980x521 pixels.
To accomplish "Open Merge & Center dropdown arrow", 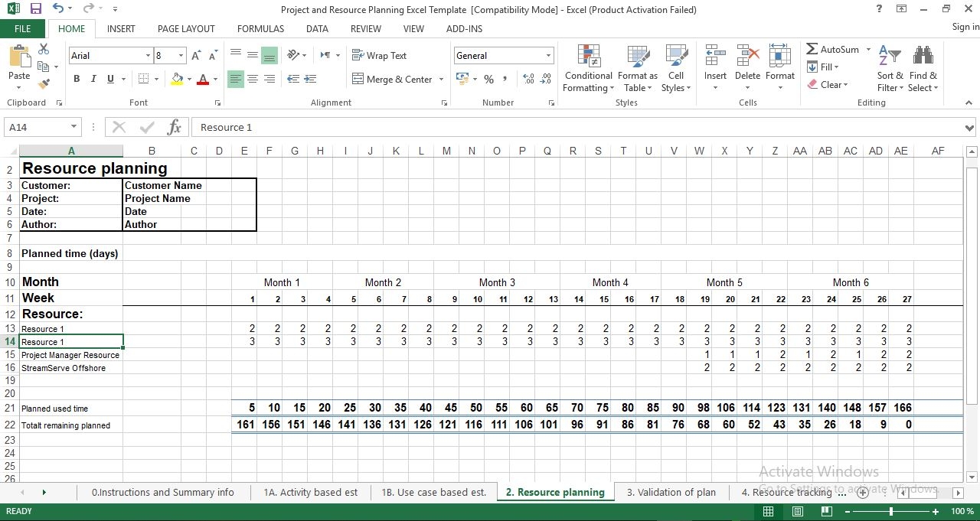I will 441,80.
